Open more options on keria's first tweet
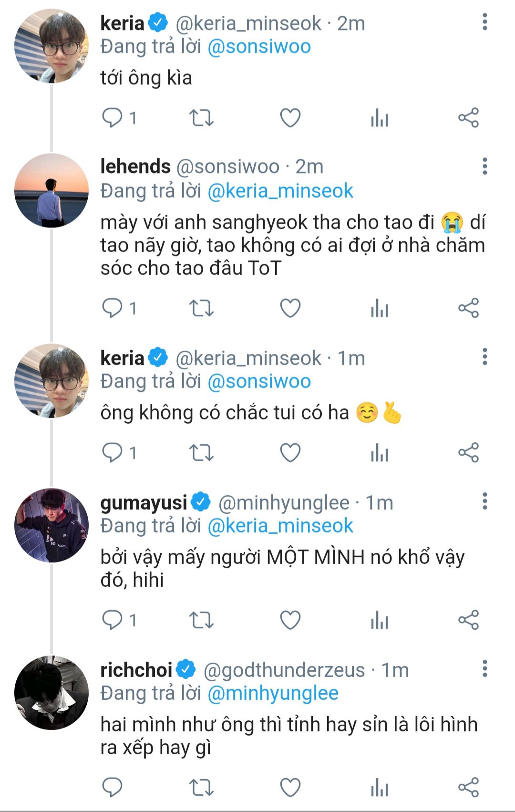Screen dimensions: 515x812 click(x=484, y=22)
